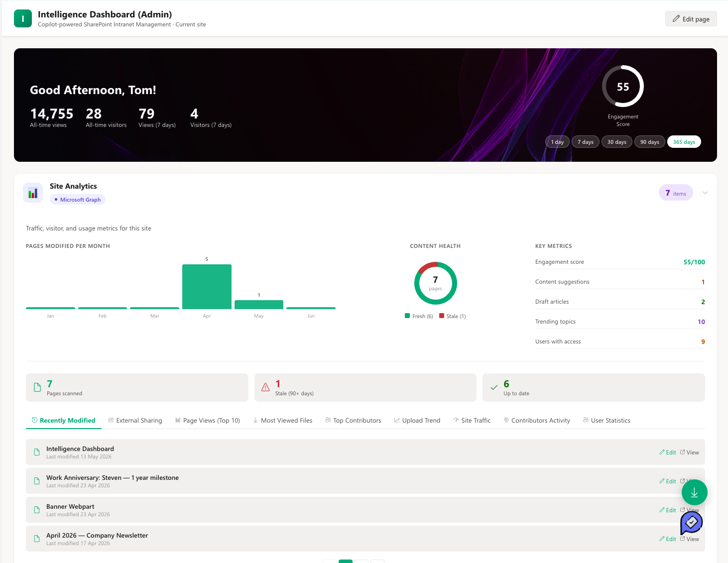Edit the Intelligence Dashboard page
728x563 pixels.
pyautogui.click(x=668, y=452)
